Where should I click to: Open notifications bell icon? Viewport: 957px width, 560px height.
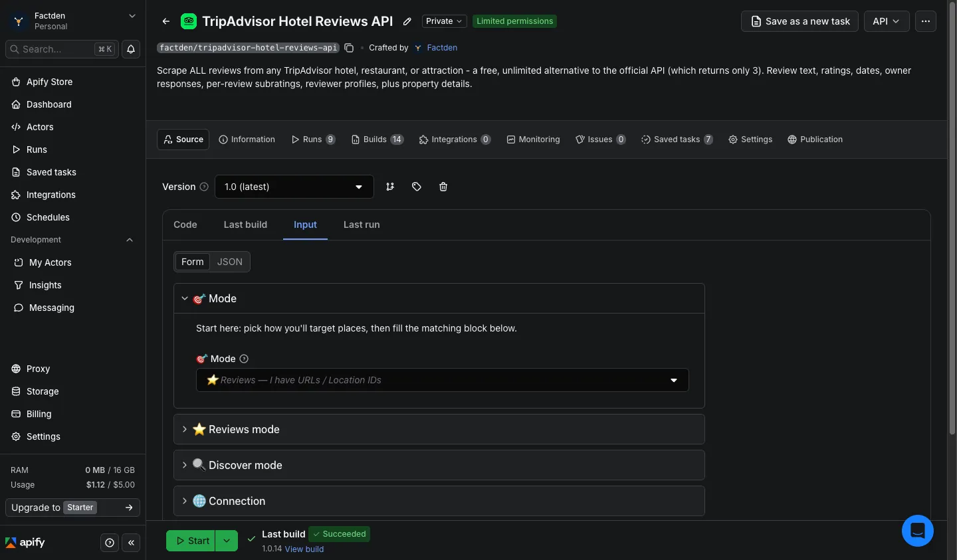click(131, 49)
